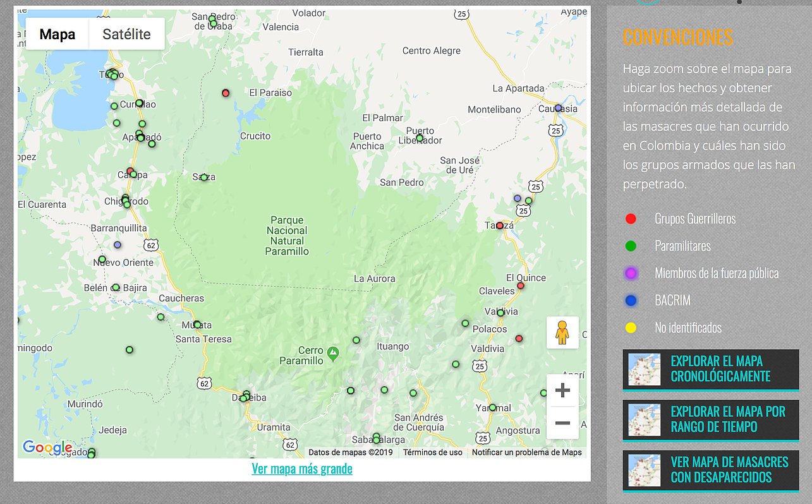Zoom out with the minus button

pos(562,423)
